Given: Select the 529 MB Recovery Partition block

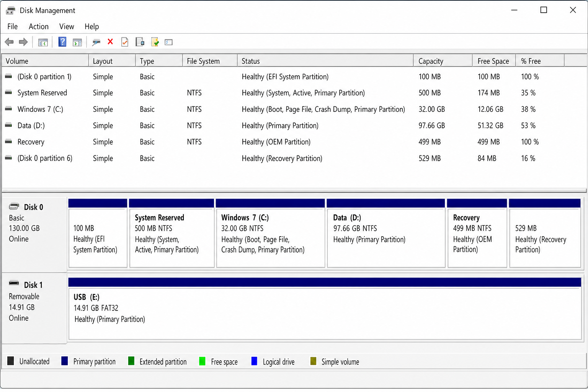Looking at the screenshot, I should coord(545,233).
